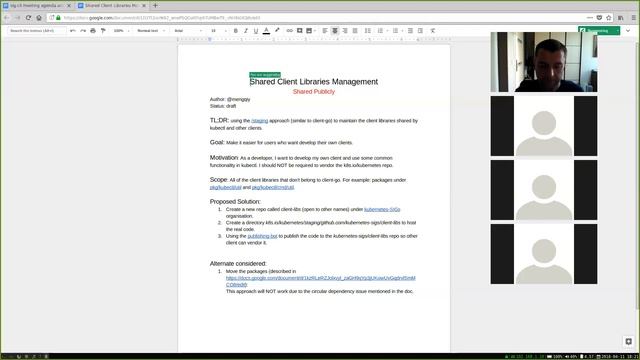Set left text alignment

pos(325,31)
